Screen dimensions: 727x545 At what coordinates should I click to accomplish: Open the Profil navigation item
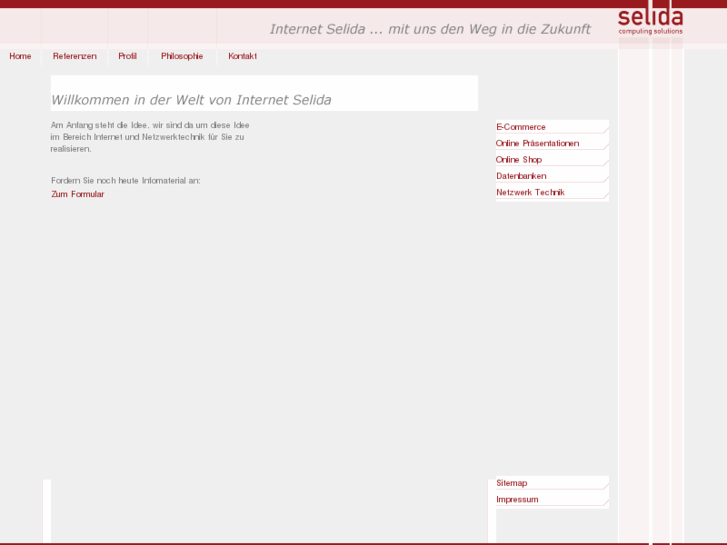click(x=128, y=56)
